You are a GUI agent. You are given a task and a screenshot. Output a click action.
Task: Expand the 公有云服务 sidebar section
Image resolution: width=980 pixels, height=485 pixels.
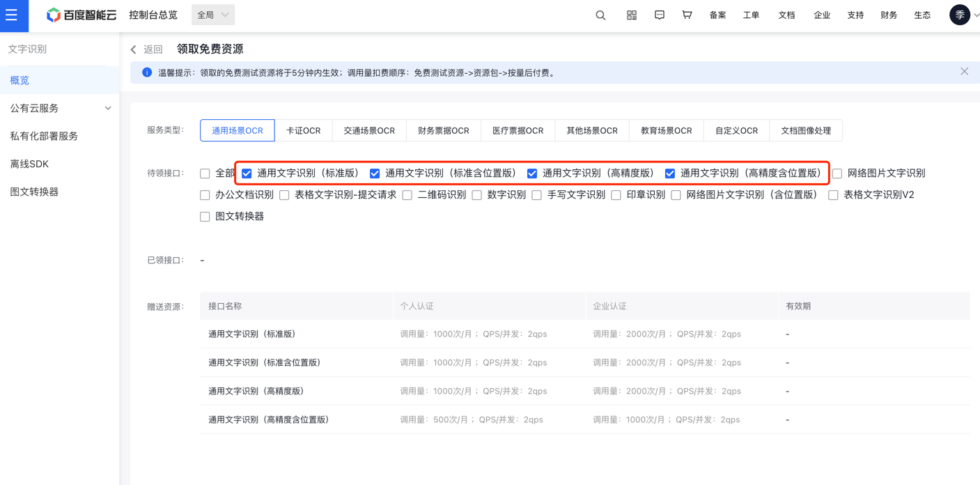60,108
